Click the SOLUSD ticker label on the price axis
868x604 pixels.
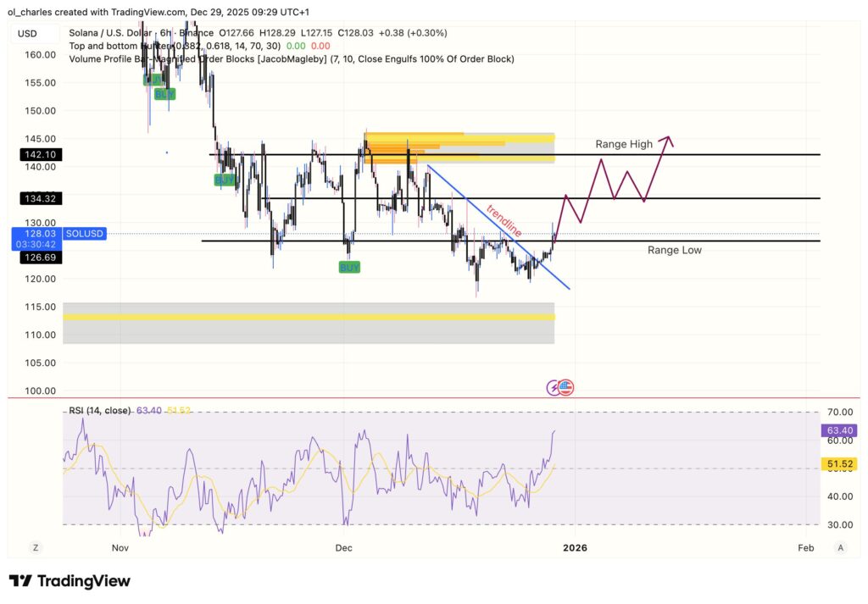tap(85, 233)
